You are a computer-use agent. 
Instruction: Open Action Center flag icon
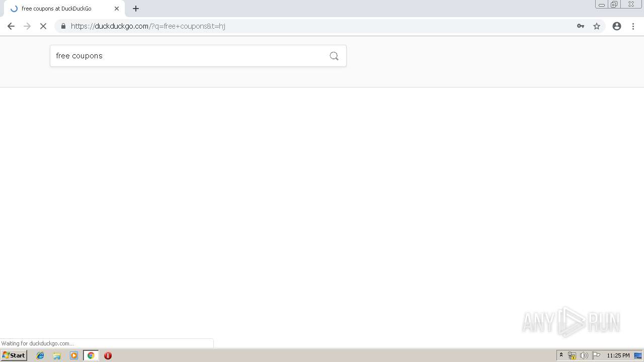tap(596, 355)
